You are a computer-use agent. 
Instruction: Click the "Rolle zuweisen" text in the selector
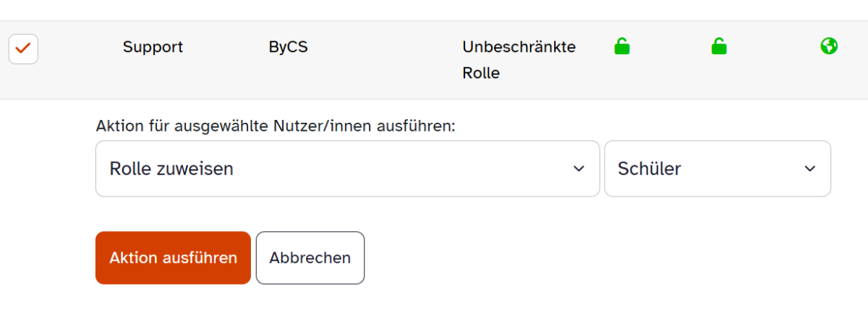click(x=171, y=169)
